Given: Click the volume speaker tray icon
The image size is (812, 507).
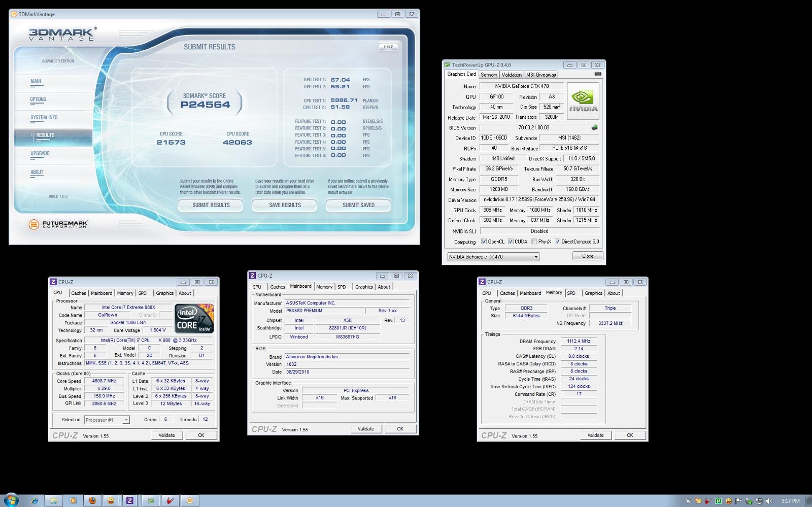Looking at the screenshot, I should point(769,501).
